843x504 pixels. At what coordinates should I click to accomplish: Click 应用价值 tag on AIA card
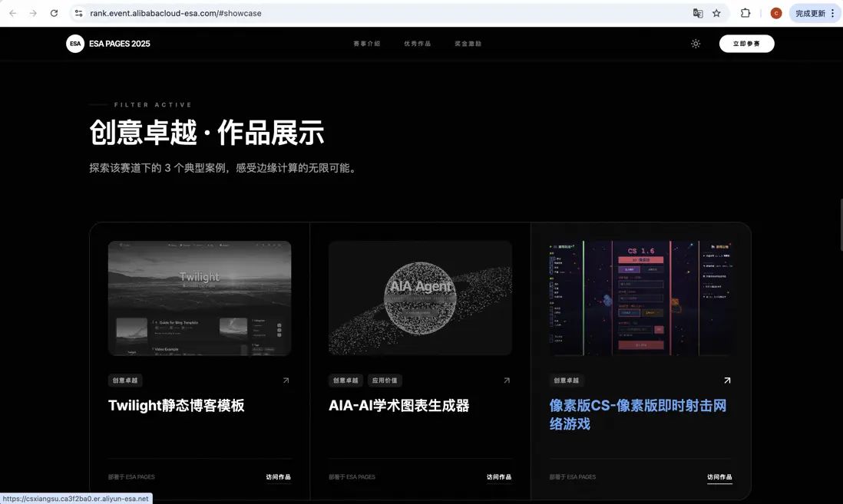coord(385,380)
